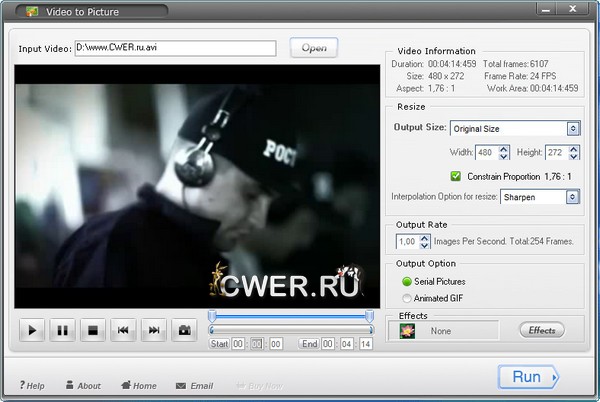Select the Serial Pictures output option
Screen dimensions: 600x402
(x=406, y=282)
